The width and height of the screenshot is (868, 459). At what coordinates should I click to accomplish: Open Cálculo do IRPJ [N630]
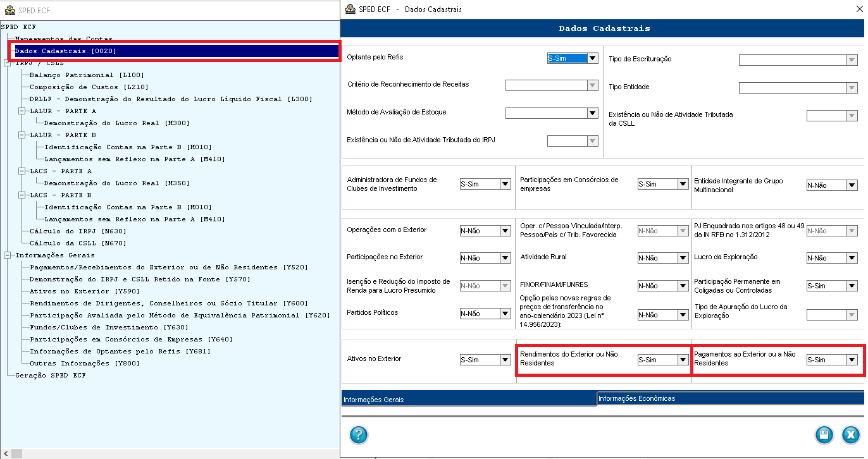coord(78,231)
